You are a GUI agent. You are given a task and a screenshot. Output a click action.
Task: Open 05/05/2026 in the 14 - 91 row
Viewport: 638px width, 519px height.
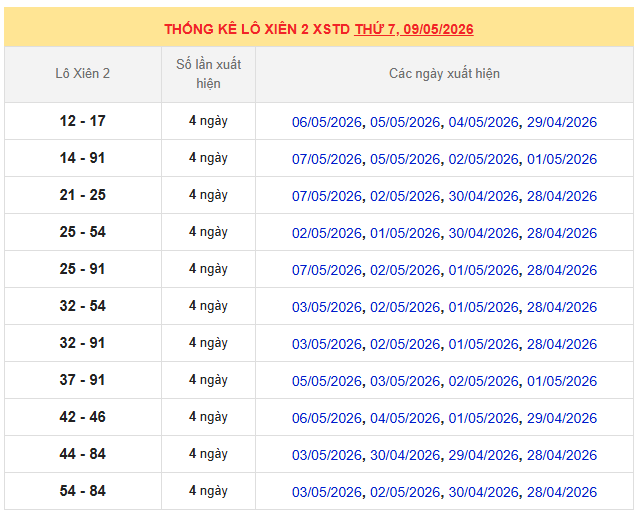point(405,159)
